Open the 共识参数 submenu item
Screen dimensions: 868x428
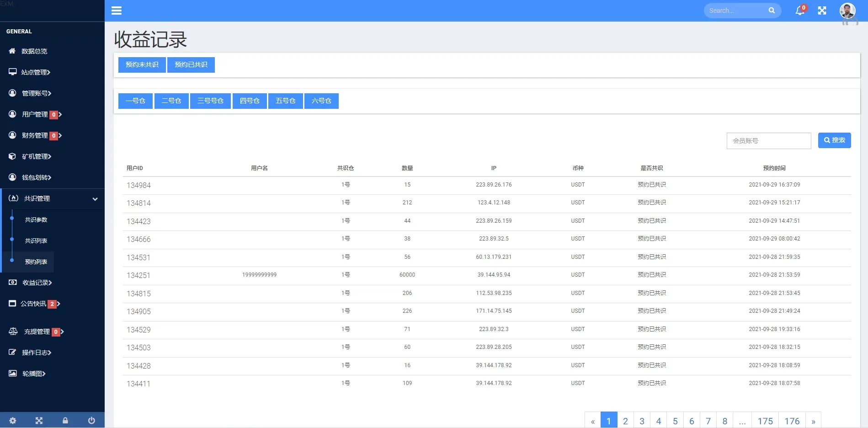click(x=36, y=220)
